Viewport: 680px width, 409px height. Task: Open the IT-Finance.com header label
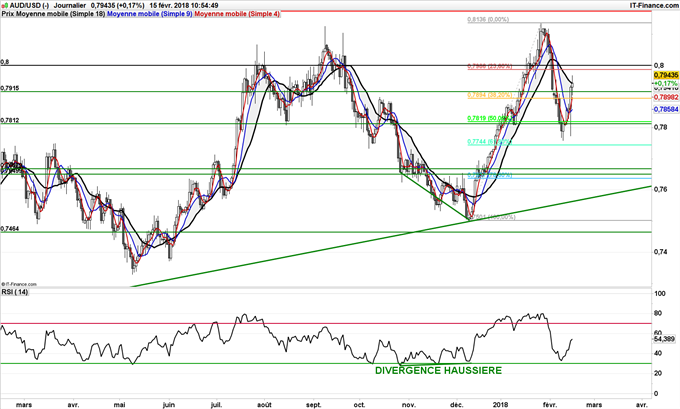(654, 6)
